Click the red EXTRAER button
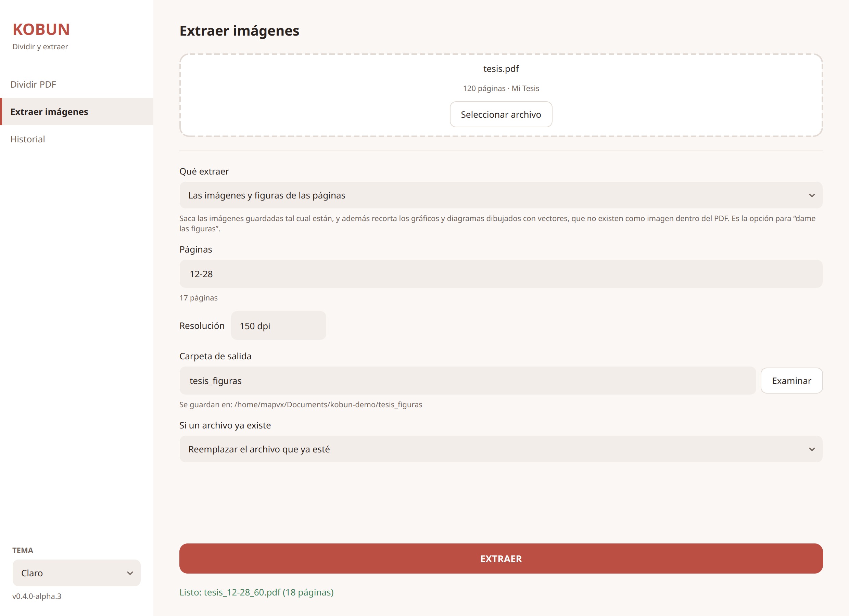The width and height of the screenshot is (849, 616). [501, 559]
